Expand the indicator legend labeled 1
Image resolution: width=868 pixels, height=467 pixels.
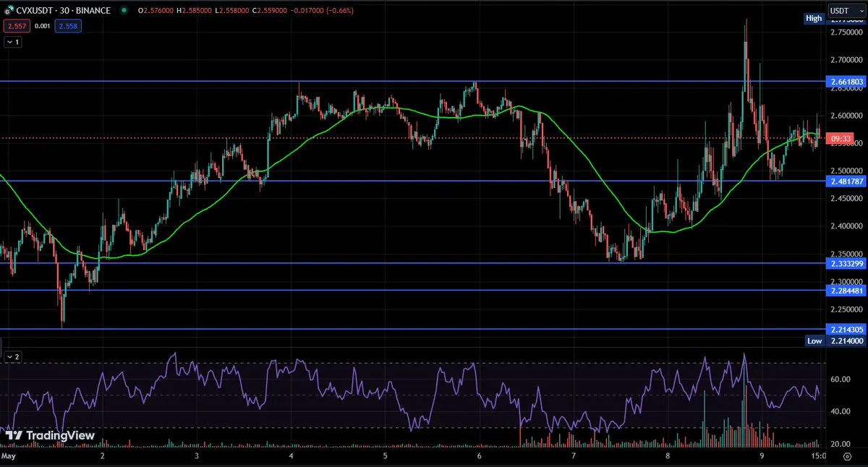[x=13, y=42]
